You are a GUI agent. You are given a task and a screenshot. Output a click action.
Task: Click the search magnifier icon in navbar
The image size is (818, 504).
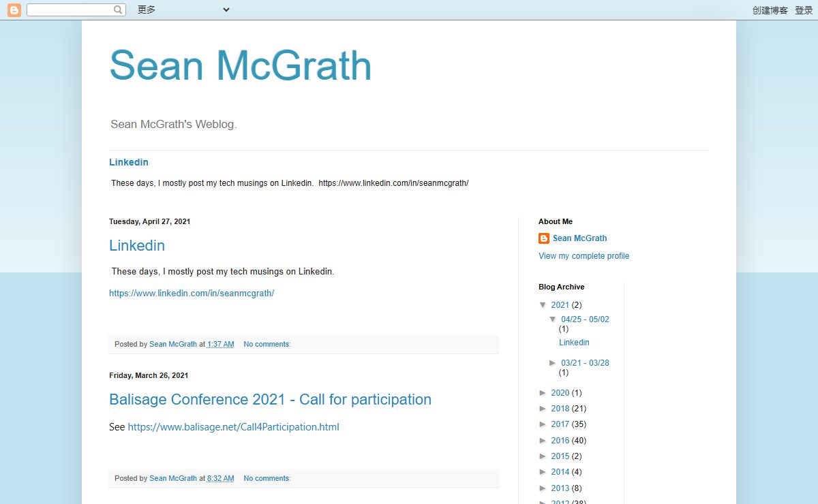coord(119,10)
